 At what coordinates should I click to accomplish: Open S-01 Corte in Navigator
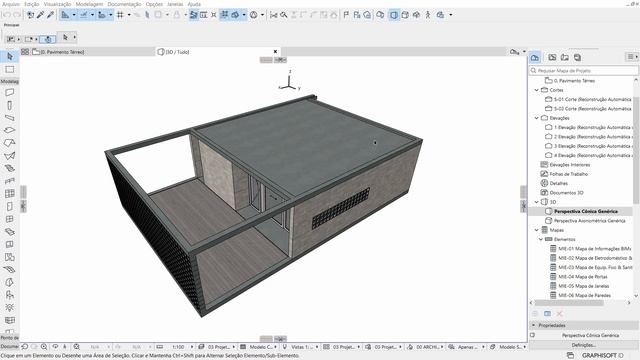point(592,99)
